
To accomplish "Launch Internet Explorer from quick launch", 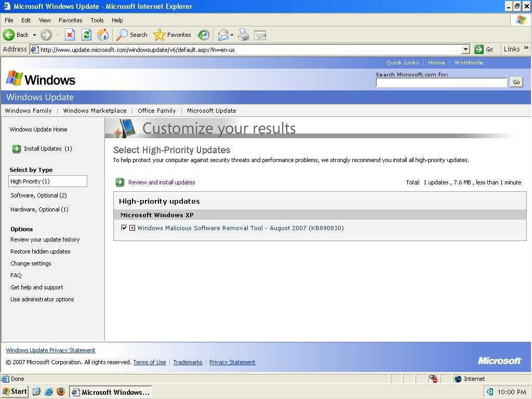I will pyautogui.click(x=49, y=392).
